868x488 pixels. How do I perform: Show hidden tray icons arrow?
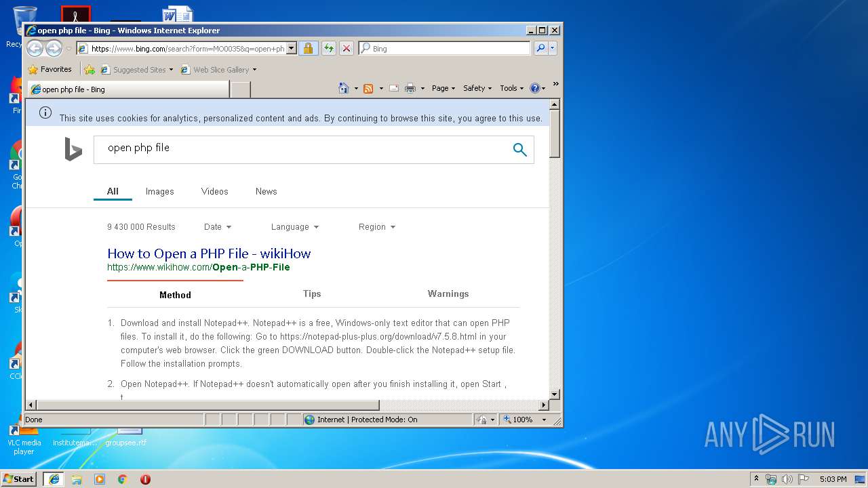[x=756, y=479]
